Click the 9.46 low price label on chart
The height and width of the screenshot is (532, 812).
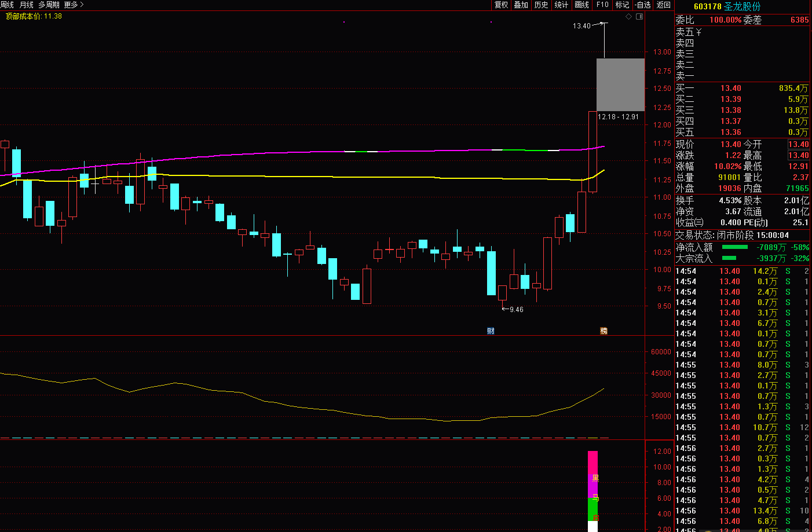(x=516, y=310)
